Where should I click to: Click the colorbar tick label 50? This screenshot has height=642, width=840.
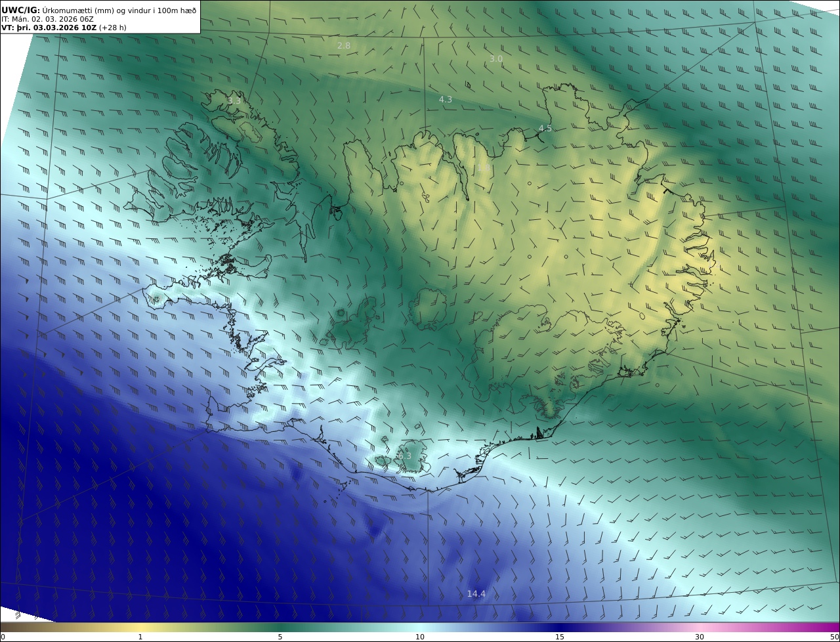(x=835, y=637)
